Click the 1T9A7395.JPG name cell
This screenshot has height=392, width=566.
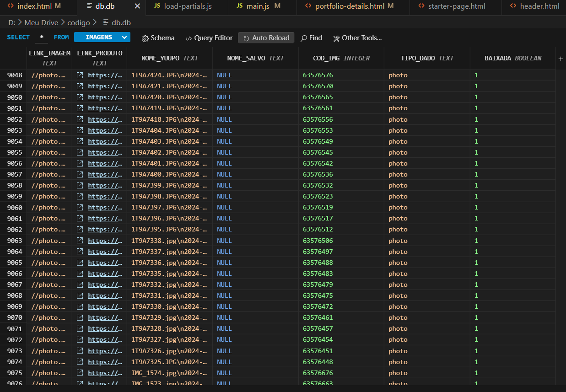click(170, 229)
